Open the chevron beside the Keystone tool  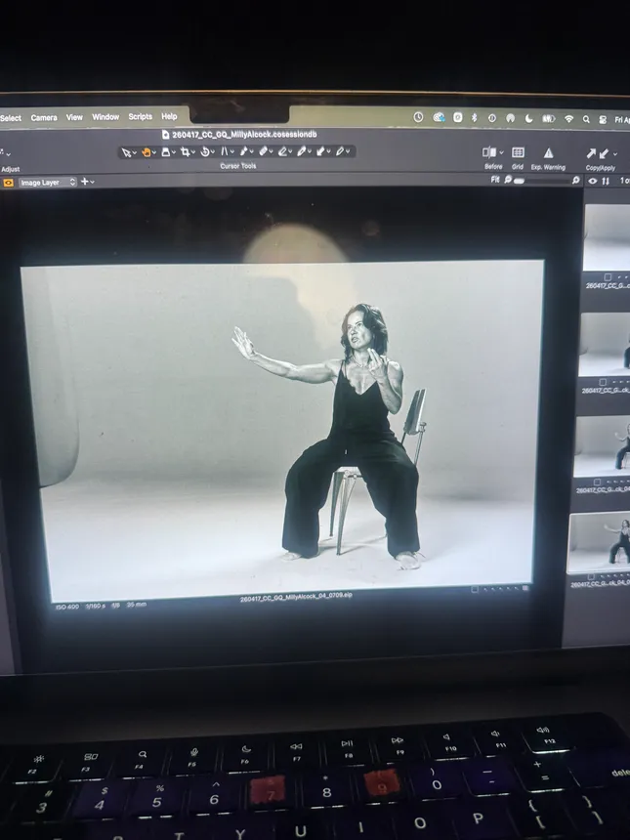pos(231,152)
